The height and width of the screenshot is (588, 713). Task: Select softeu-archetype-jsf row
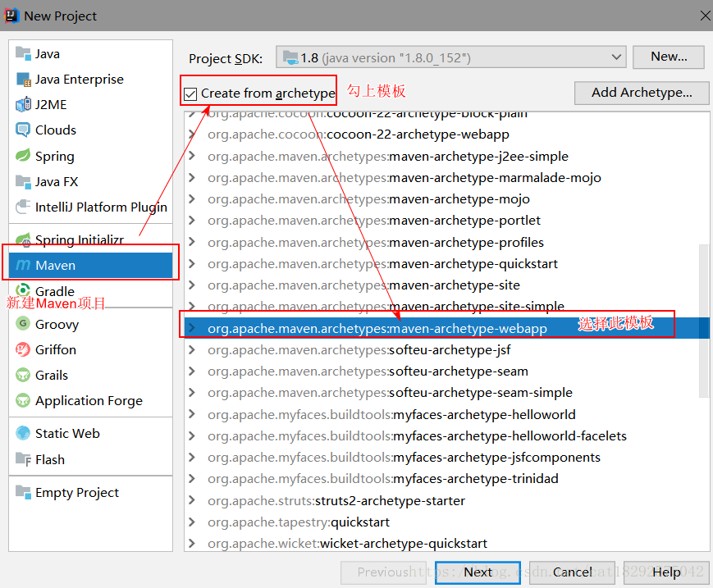pos(446,350)
